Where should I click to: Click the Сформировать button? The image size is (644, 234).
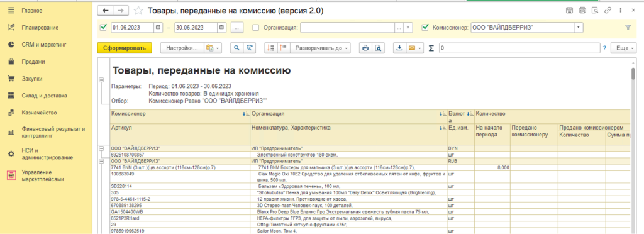click(125, 48)
